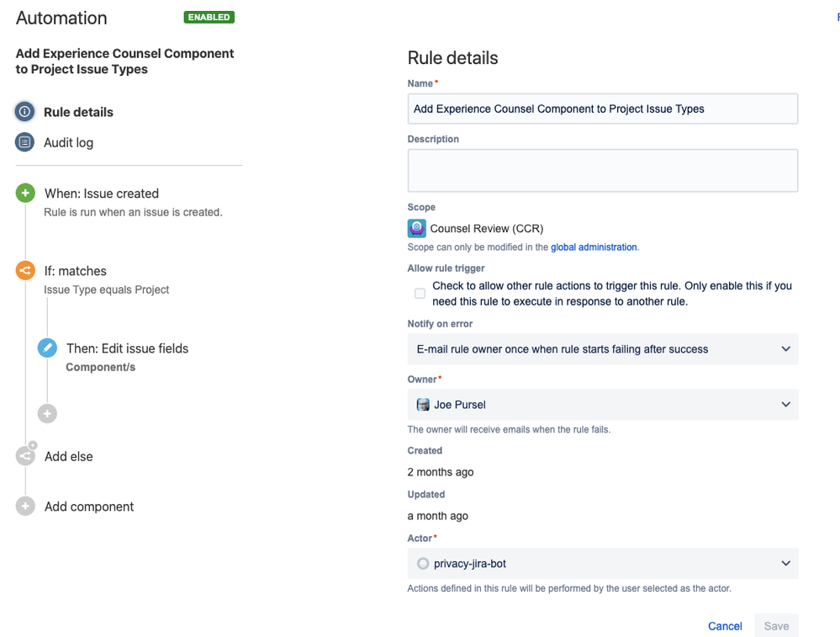
Task: Click the Add component plus icon
Action: coord(25,506)
